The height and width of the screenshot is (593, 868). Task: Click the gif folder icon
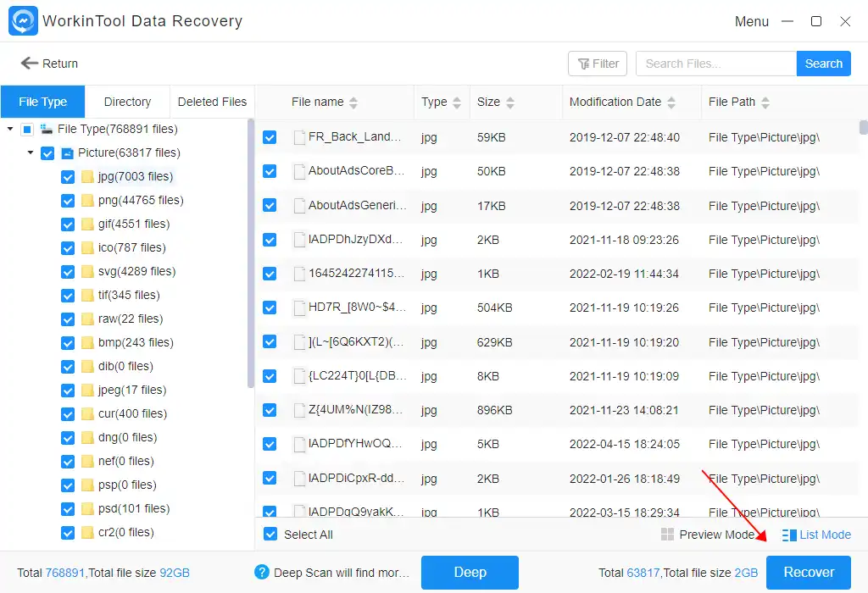(x=87, y=224)
